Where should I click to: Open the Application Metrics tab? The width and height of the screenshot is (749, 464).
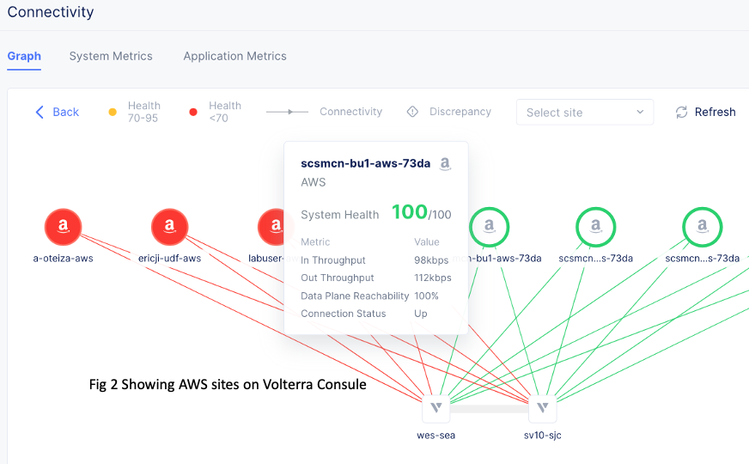[x=234, y=56]
